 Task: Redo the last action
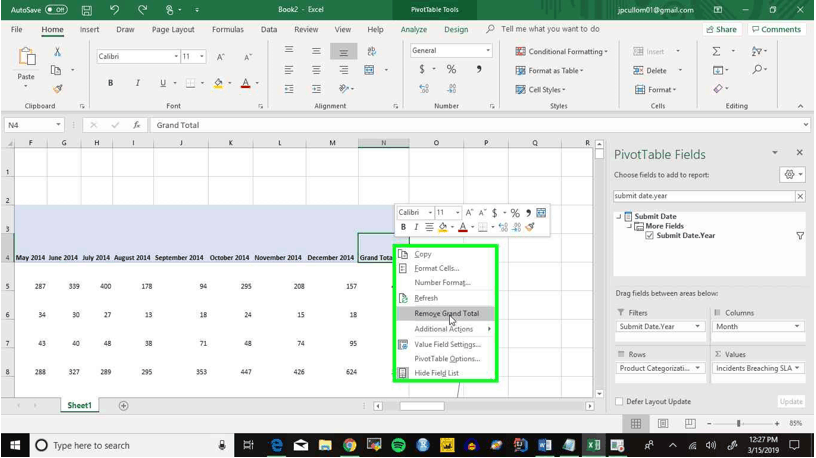[142, 10]
